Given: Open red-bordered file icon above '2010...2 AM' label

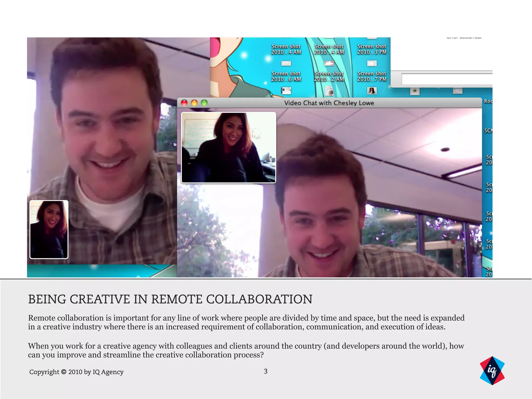Looking at the screenshot, I should tap(329, 63).
